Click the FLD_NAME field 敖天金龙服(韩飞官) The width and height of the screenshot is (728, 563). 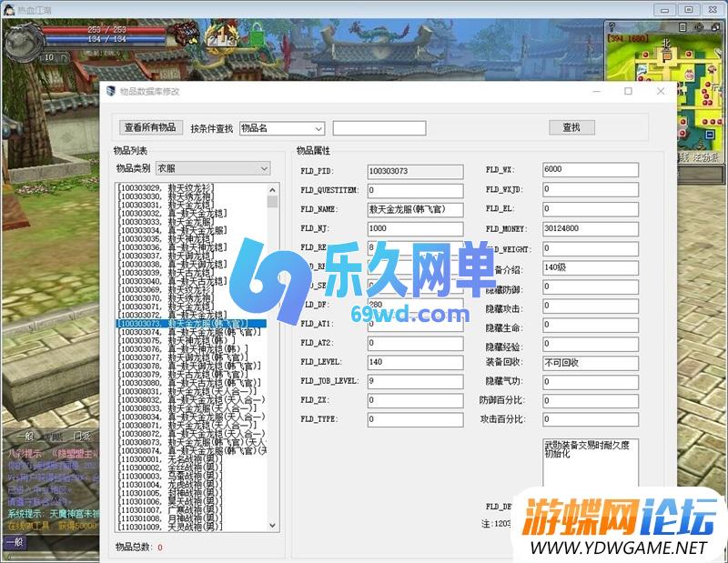tap(415, 209)
